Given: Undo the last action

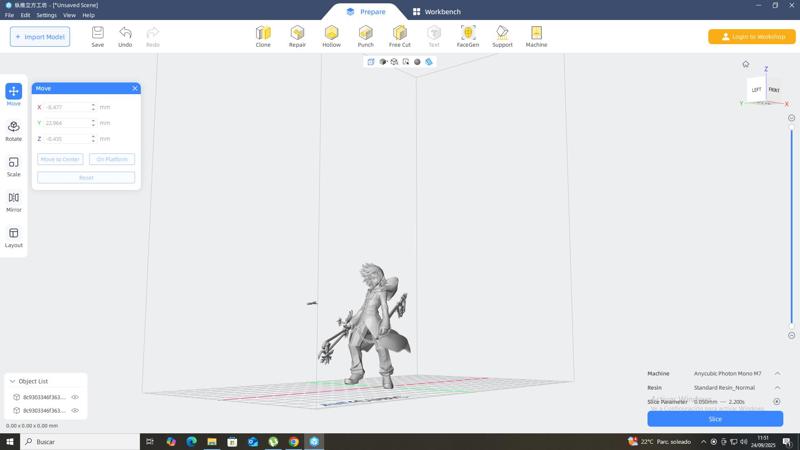Looking at the screenshot, I should coord(125,37).
